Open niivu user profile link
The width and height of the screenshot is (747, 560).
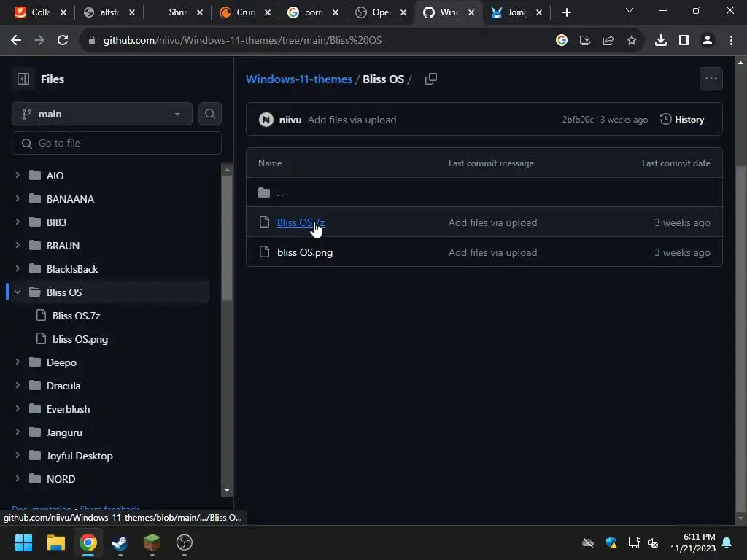[x=290, y=120]
